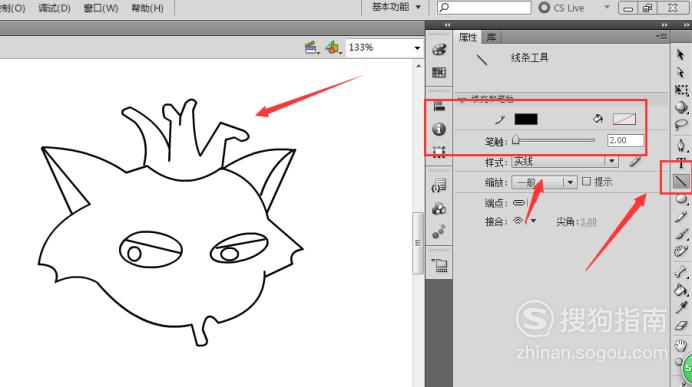Select the Subselection (white arrow) tool
The height and width of the screenshot is (387, 692).
pos(681,72)
